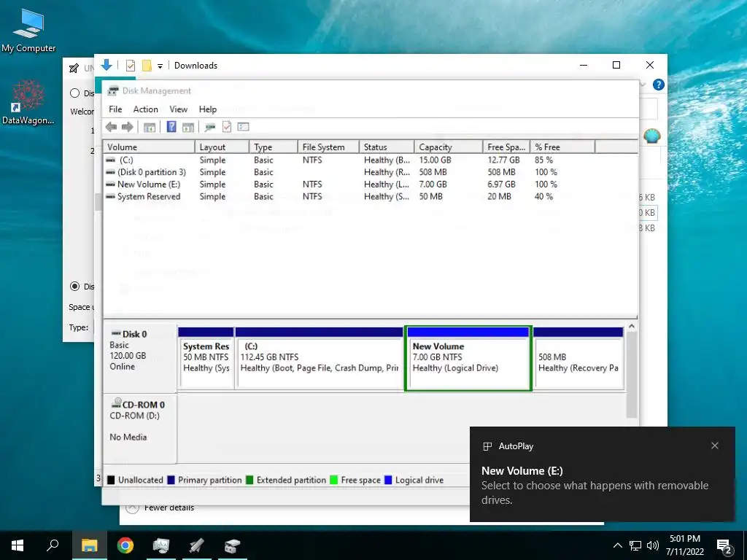This screenshot has width=747, height=560.
Task: Click the up arrow of the disk pane scrollbar
Action: 631,327
